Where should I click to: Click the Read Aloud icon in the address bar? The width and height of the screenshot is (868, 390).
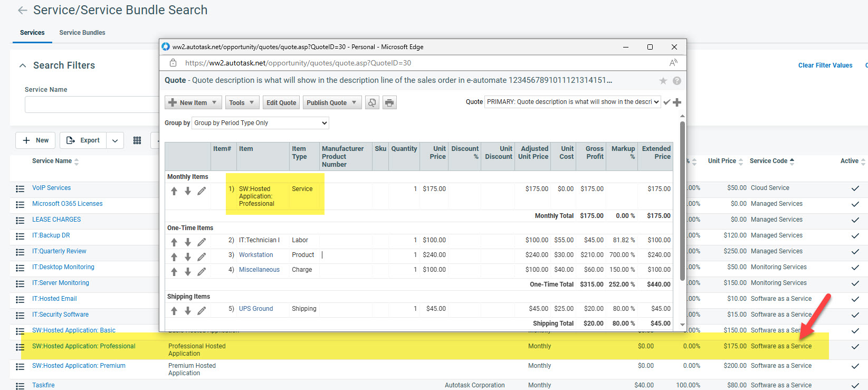(x=673, y=63)
